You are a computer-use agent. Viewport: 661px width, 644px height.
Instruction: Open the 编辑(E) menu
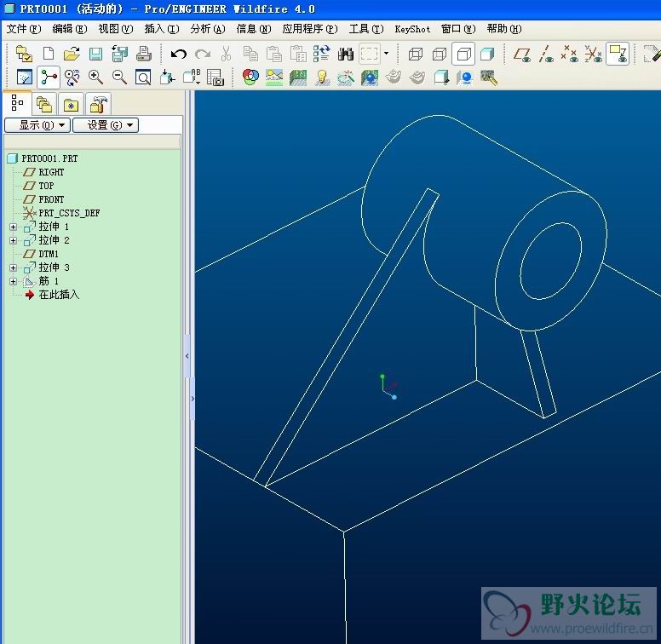[x=70, y=29]
